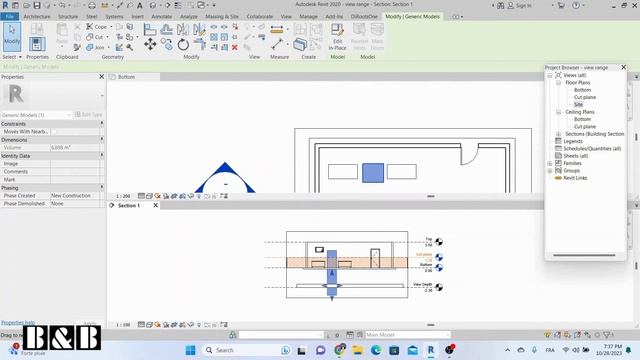Activate the Move tool
This screenshot has height=360, width=640.
coord(150,44)
